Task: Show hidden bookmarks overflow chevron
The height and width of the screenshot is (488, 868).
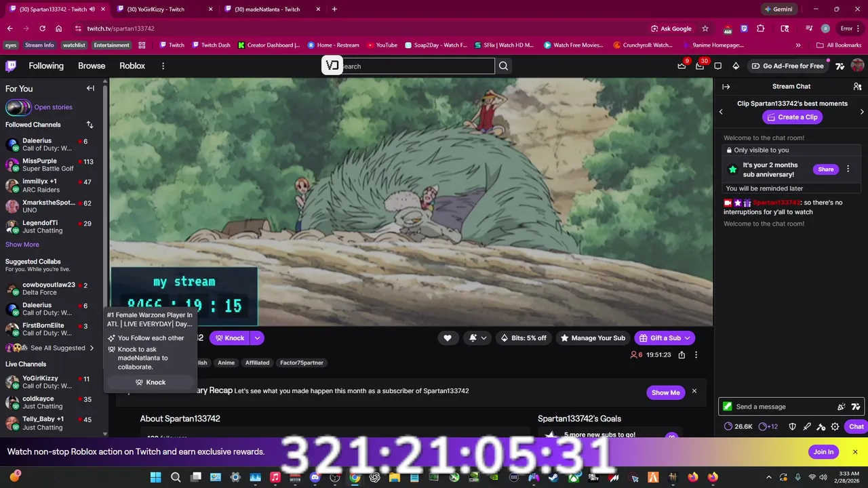Action: (798, 45)
